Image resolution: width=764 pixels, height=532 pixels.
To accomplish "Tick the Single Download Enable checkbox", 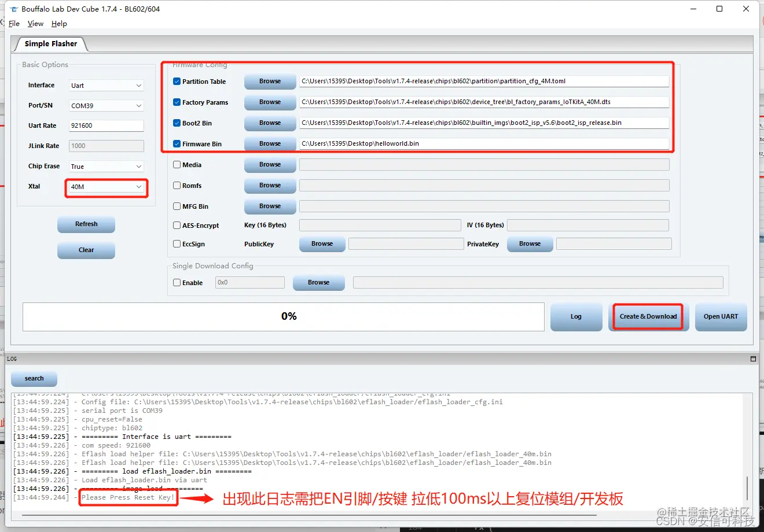I will 177,283.
